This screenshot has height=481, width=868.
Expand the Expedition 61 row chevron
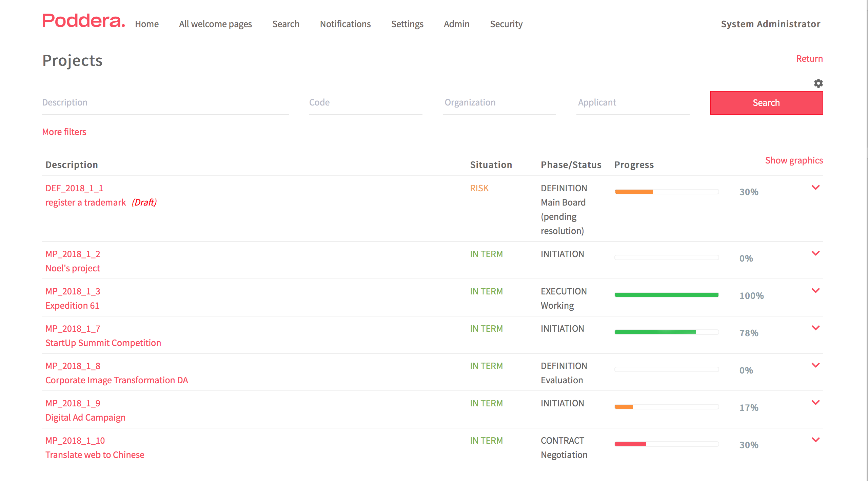coord(815,291)
